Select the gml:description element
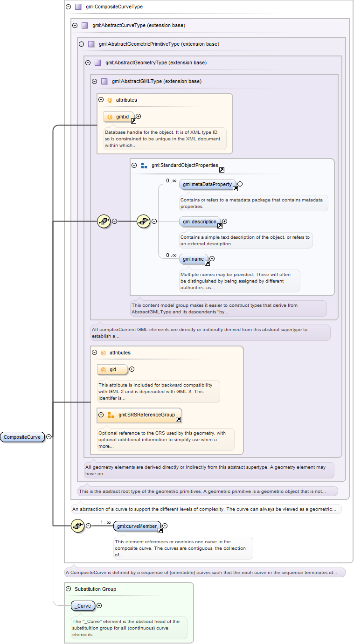Viewport: 354px width, 644px height. pos(200,222)
